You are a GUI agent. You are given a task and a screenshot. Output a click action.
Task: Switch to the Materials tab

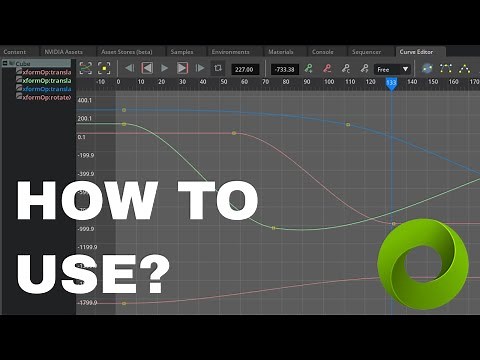tap(281, 52)
